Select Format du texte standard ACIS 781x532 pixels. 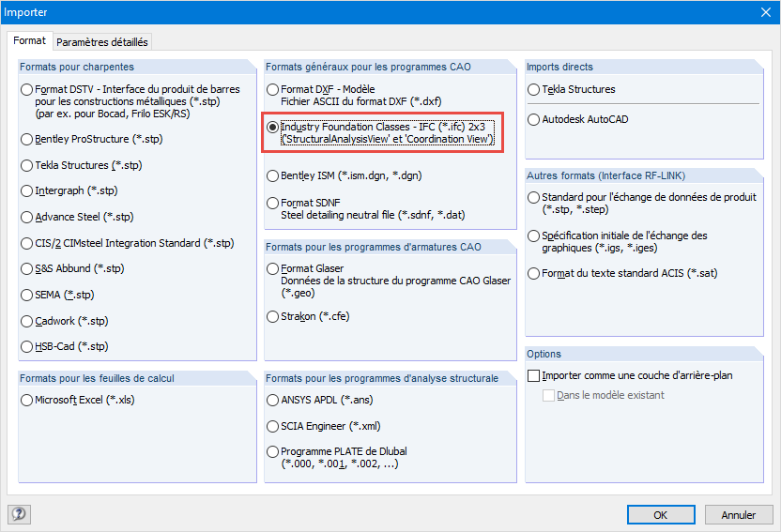point(534,273)
